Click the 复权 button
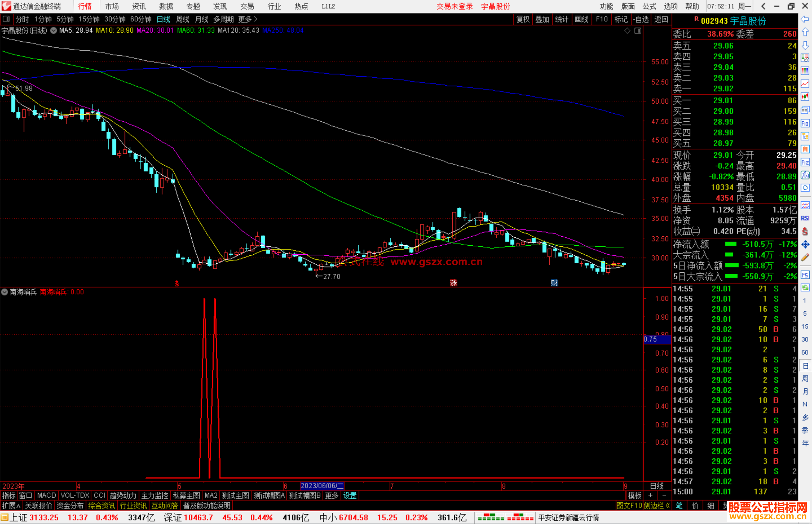The height and width of the screenshot is (524, 812). click(523, 19)
